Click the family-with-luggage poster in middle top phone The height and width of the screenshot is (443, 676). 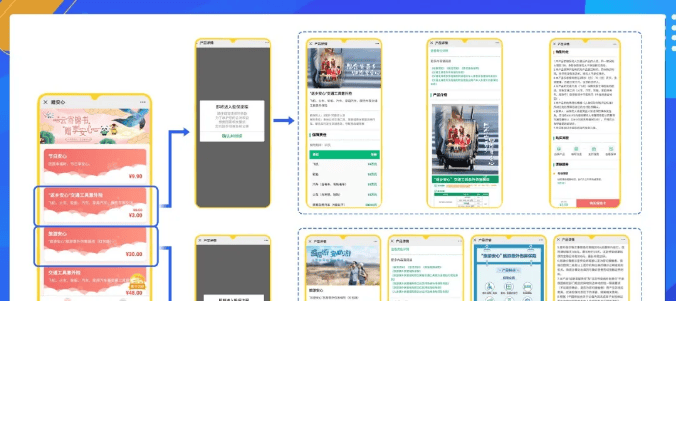coord(463,137)
